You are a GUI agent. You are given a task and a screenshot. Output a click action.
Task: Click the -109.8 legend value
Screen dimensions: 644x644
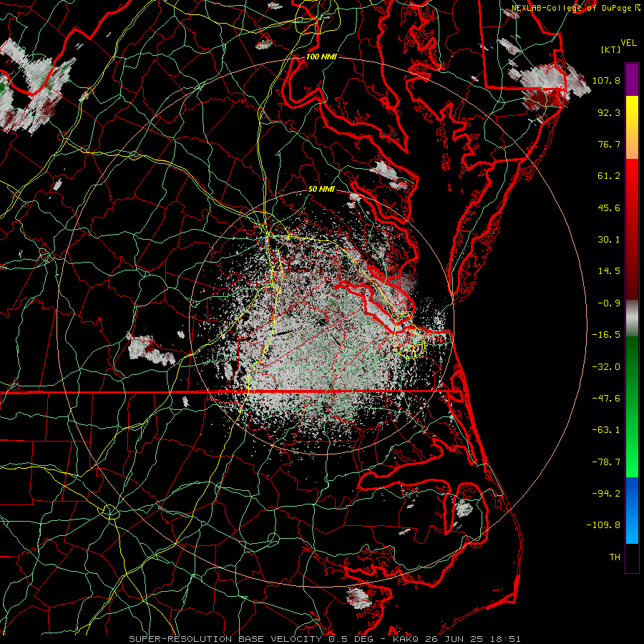click(603, 525)
